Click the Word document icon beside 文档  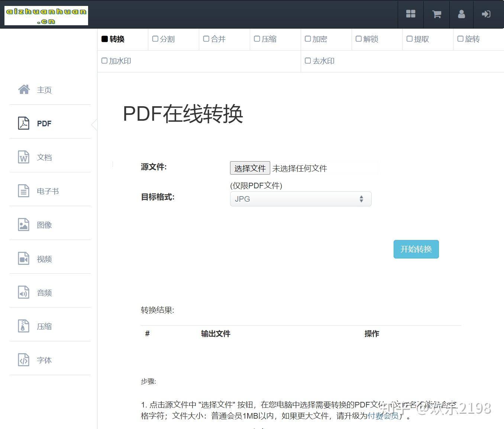tap(24, 157)
